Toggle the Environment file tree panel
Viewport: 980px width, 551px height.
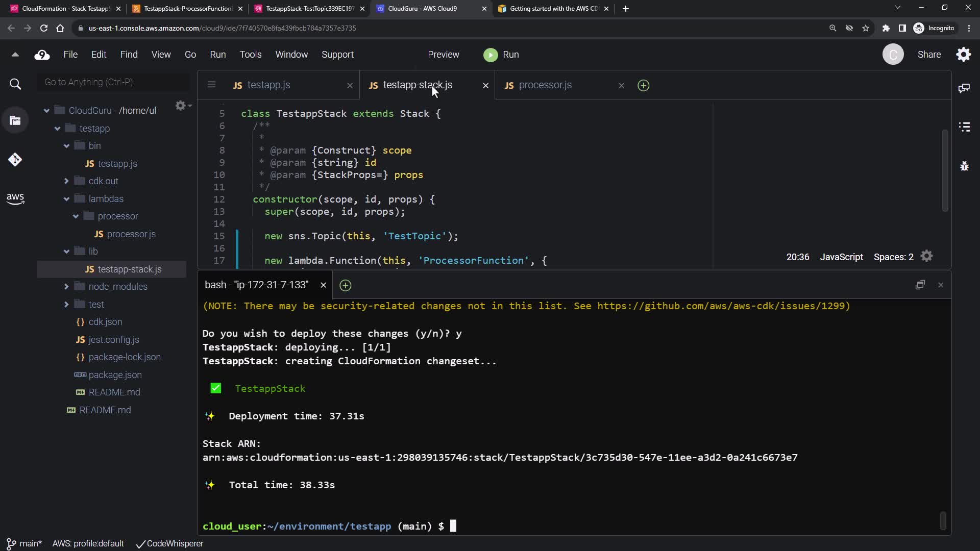15,121
